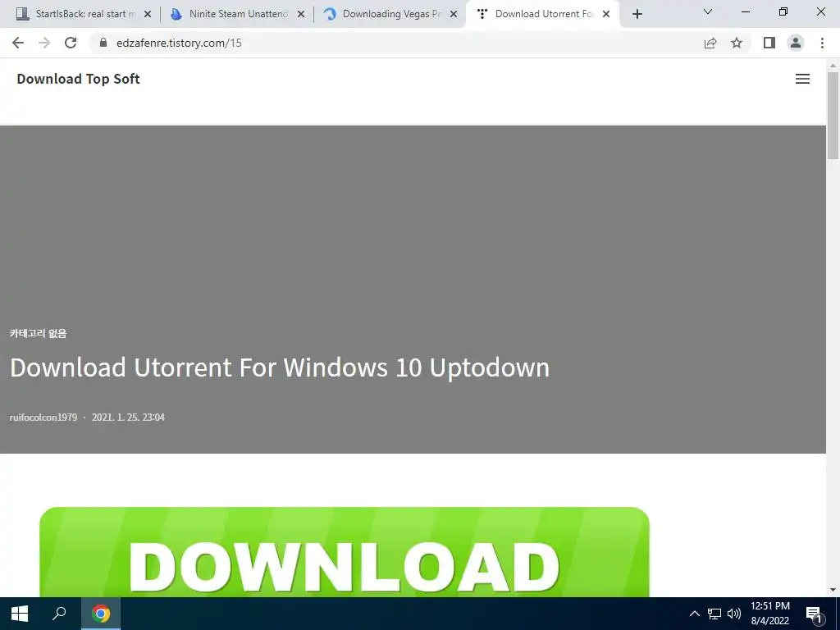
Task: Open the Windows Start menu
Action: pos(20,614)
